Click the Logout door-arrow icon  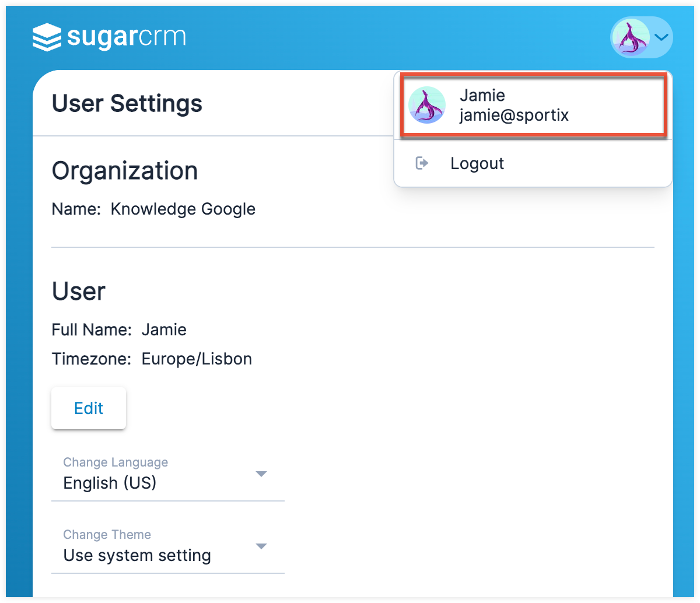point(422,163)
